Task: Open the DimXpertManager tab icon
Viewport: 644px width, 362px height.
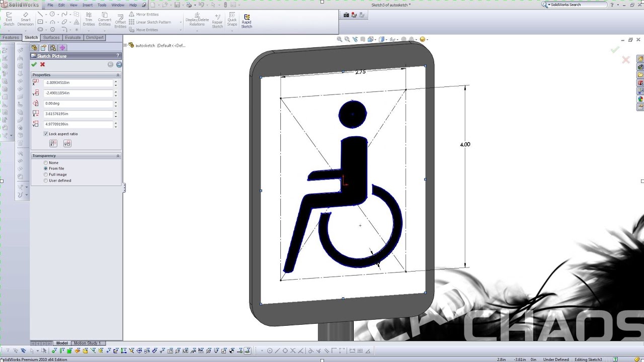Action: pos(62,48)
